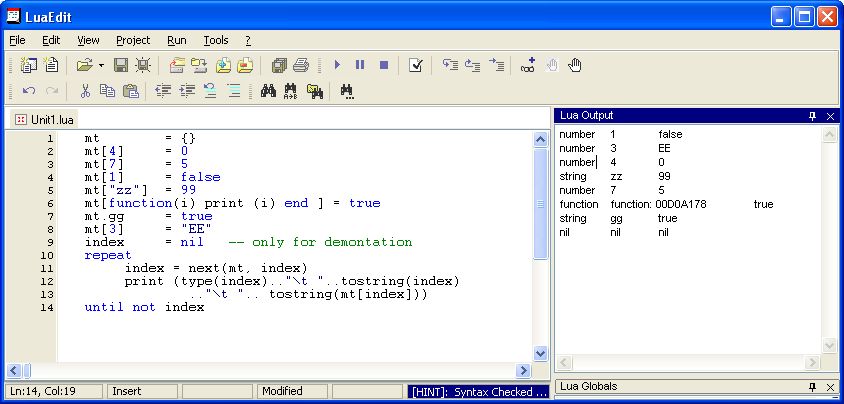This screenshot has width=844, height=404.
Task: Add unit to project with plus folder icon
Action: pyautogui.click(x=223, y=66)
